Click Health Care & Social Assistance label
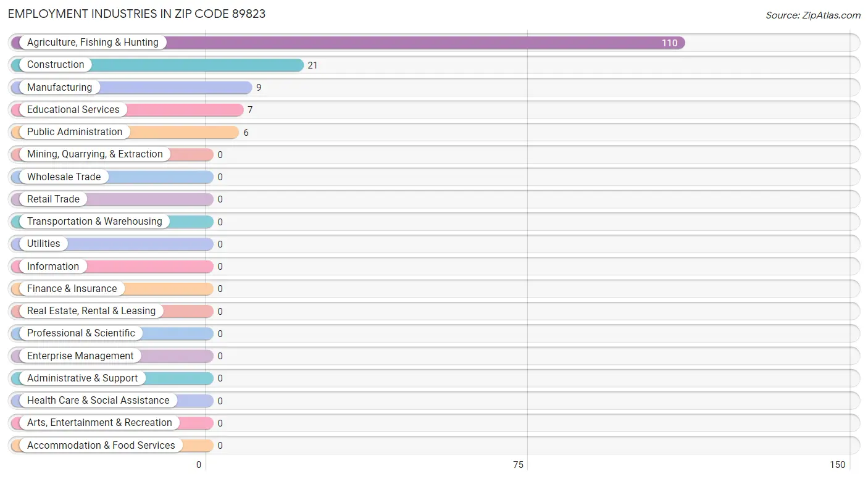This screenshot has width=868, height=479. coord(98,401)
